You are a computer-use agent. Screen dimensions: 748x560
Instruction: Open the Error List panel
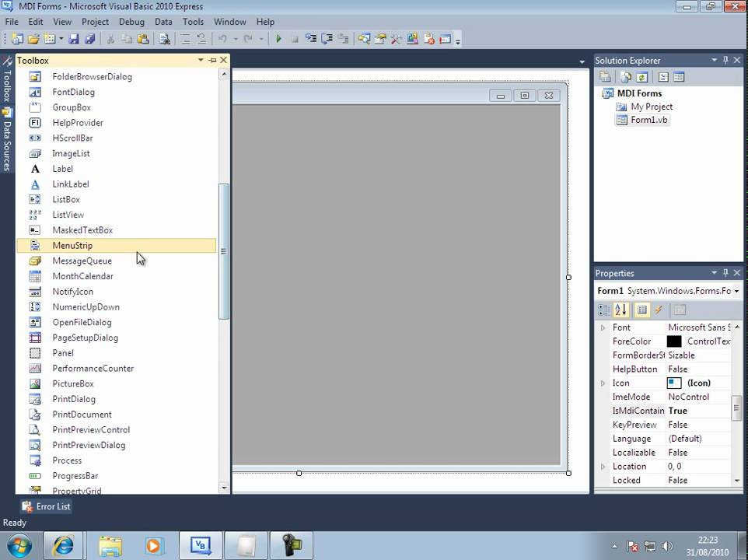click(47, 506)
